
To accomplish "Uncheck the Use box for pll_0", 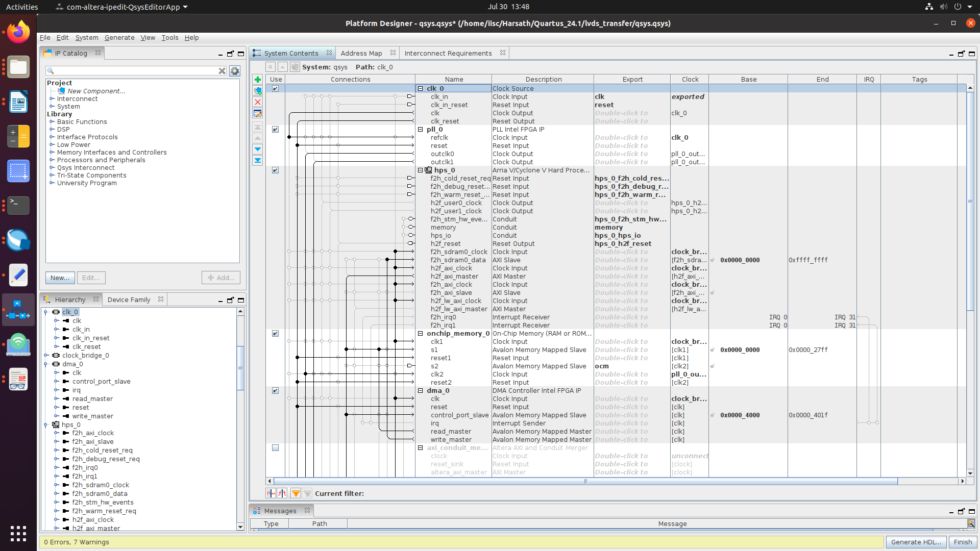I will 276,129.
